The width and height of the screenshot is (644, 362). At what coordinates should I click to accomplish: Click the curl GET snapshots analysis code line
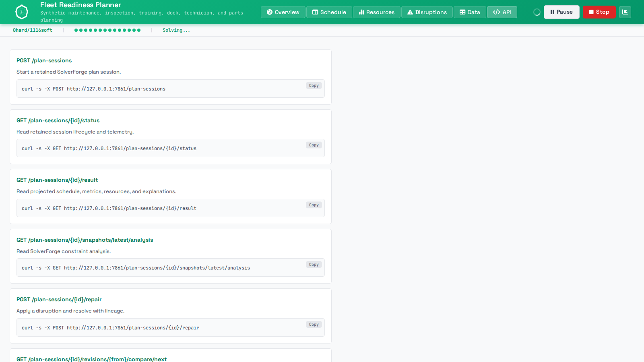136,268
